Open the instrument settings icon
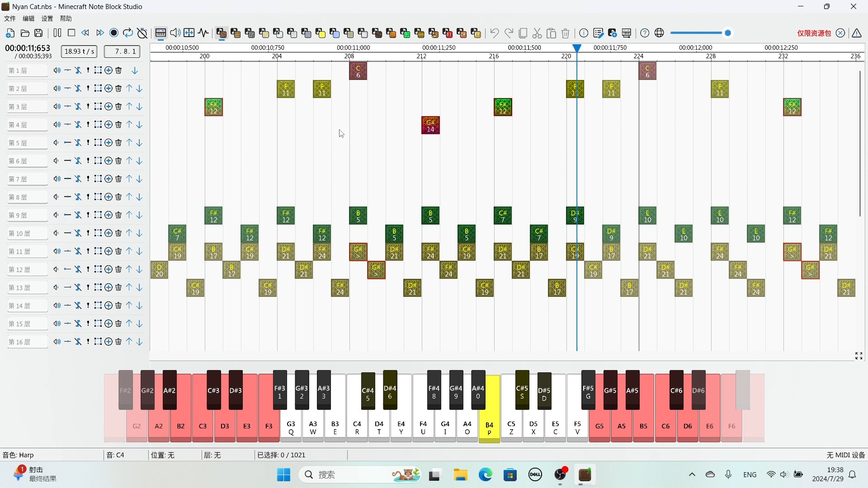Image resolution: width=868 pixels, height=488 pixels. (x=613, y=33)
